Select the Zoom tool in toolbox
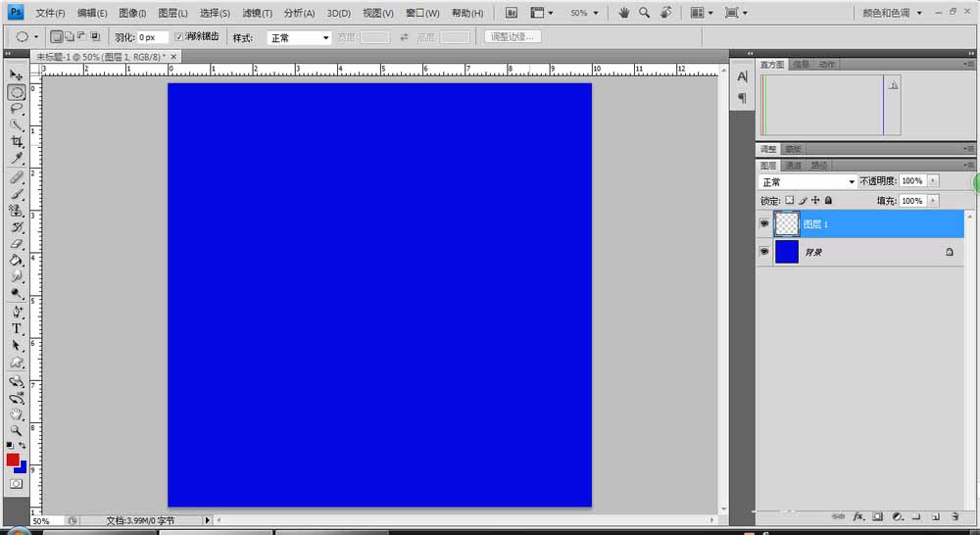Image resolution: width=980 pixels, height=535 pixels. 17,430
